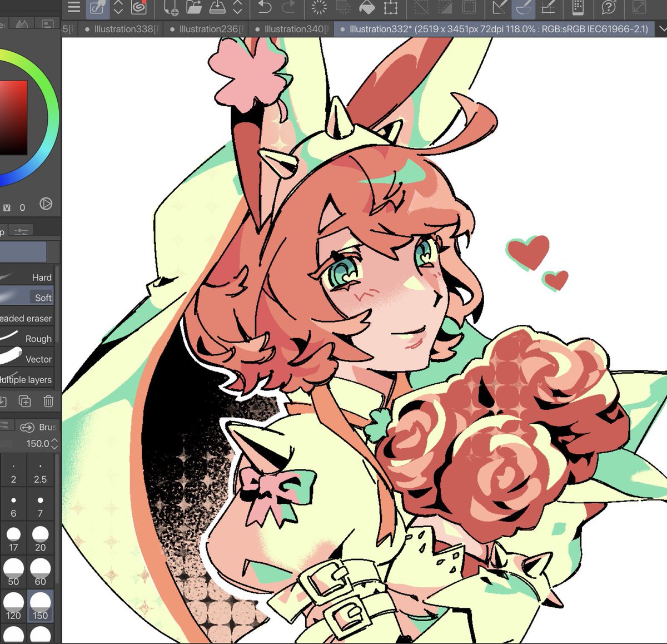Image resolution: width=667 pixels, height=644 pixels.
Task: Undo the last action
Action: 265,7
